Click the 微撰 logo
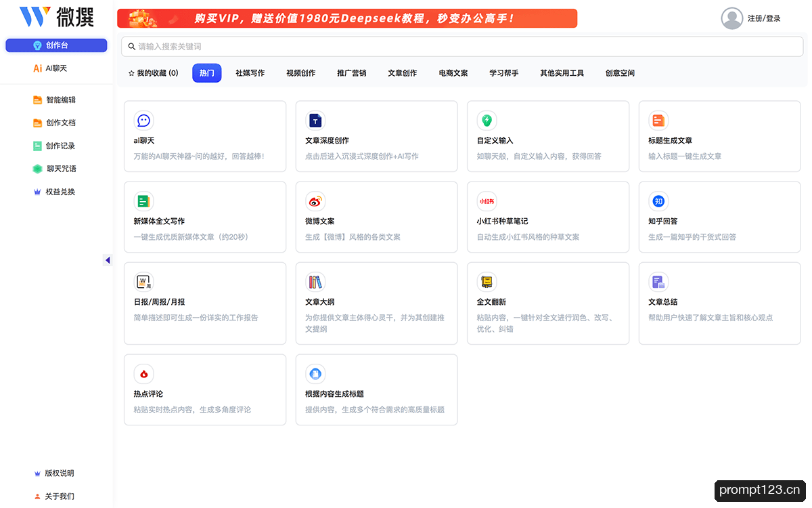Image resolution: width=812 pixels, height=508 pixels. (57, 16)
